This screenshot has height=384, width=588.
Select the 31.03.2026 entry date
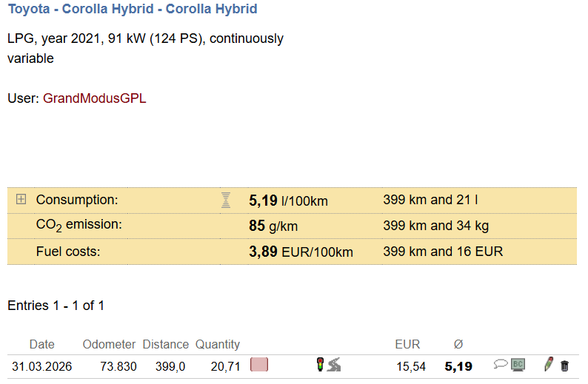pos(42,366)
